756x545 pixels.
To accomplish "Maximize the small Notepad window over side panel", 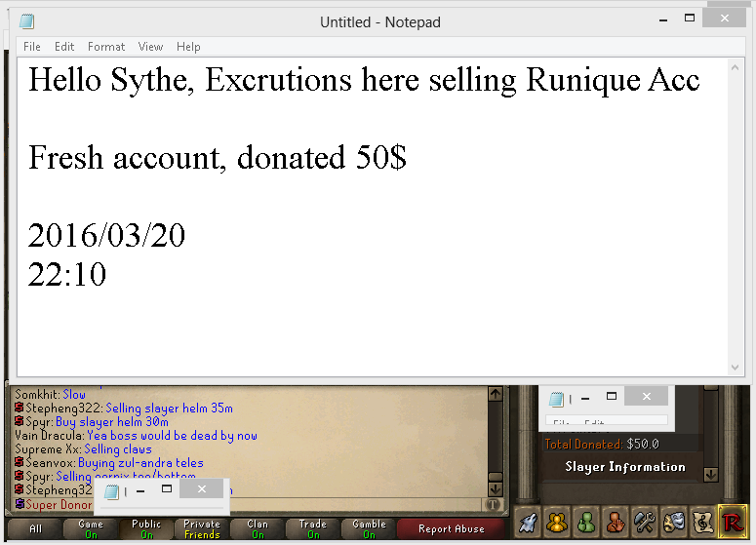I will click(x=612, y=396).
